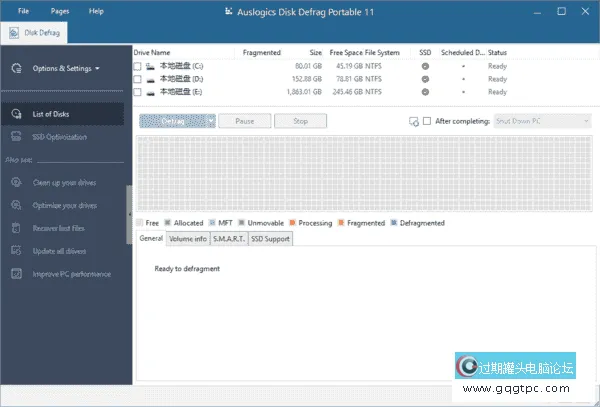Select the Optimize your drives icon
Viewport: 600px width, 407px height.
point(16,205)
